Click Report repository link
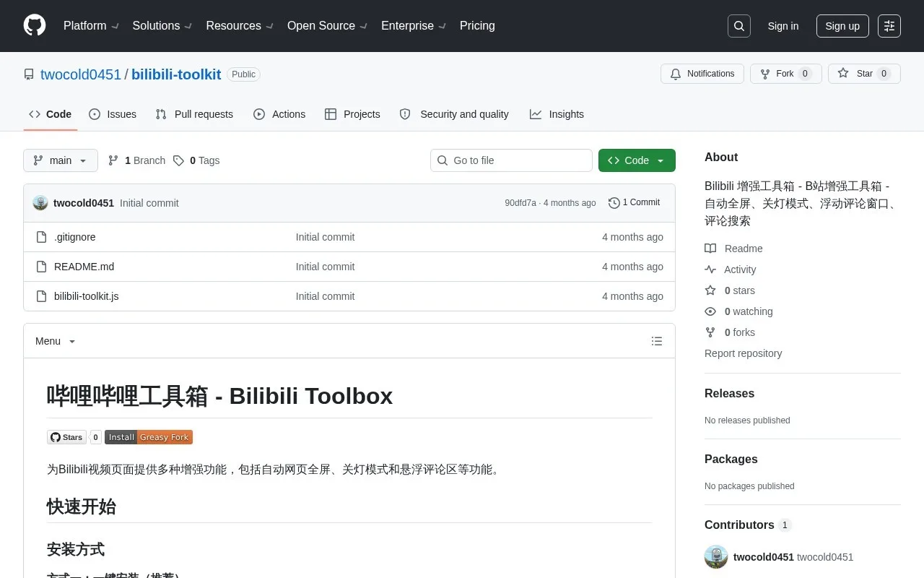Image resolution: width=924 pixels, height=578 pixels. [743, 353]
